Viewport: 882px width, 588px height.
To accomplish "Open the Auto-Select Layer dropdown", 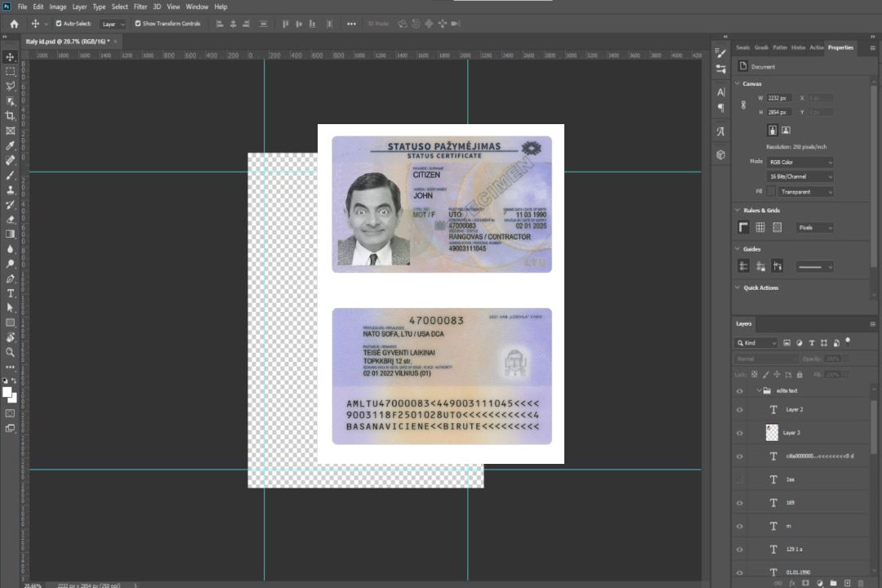I will pyautogui.click(x=113, y=24).
